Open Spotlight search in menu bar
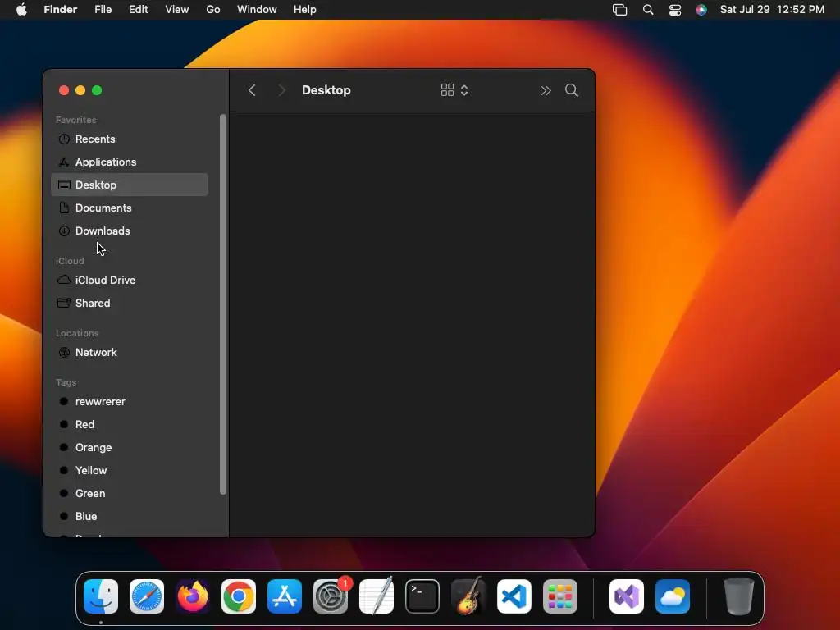 point(648,10)
